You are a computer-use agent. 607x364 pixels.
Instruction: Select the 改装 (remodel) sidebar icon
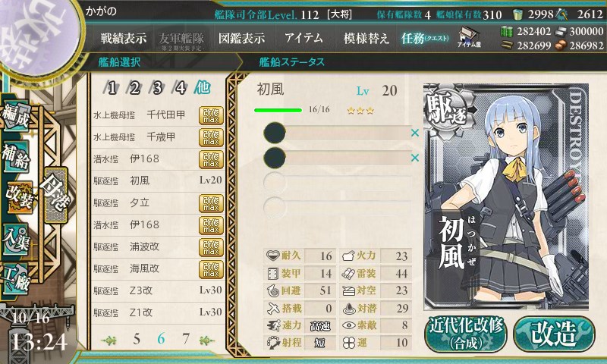click(18, 197)
